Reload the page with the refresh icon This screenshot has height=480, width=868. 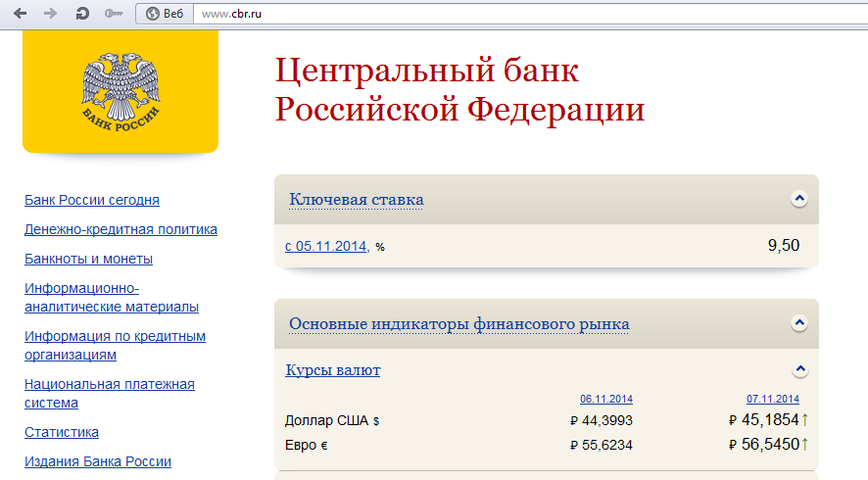(82, 14)
